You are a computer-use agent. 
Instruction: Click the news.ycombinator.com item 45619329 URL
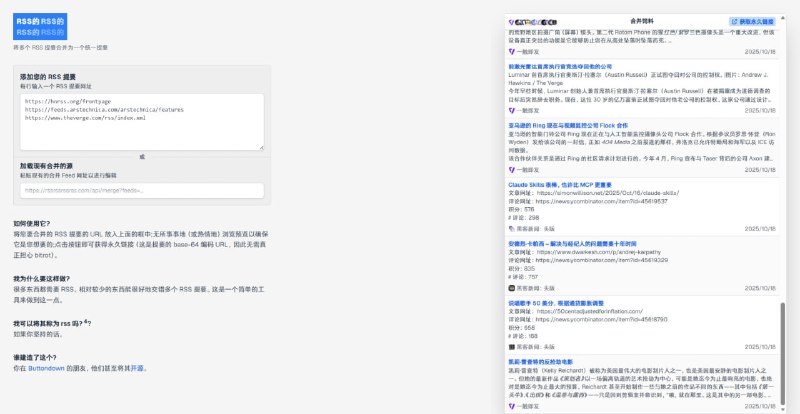(x=602, y=260)
